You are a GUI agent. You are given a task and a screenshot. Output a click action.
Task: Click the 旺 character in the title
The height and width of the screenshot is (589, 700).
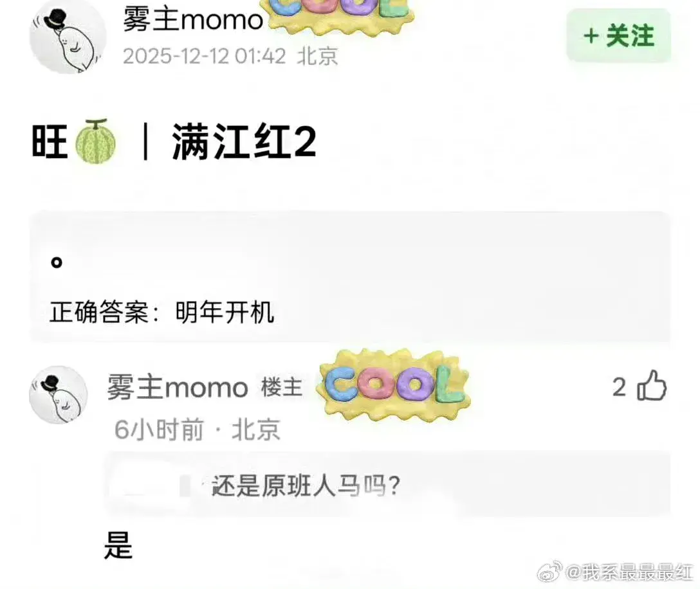50,141
